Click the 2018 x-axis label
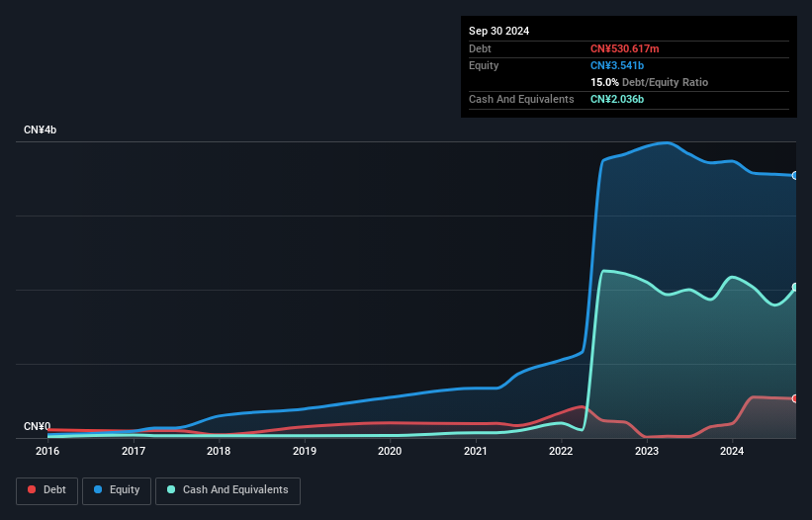This screenshot has width=812, height=520. 219,451
